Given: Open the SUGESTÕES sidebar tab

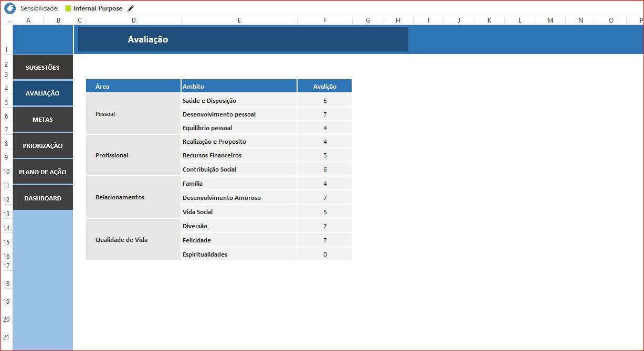Looking at the screenshot, I should (x=43, y=67).
